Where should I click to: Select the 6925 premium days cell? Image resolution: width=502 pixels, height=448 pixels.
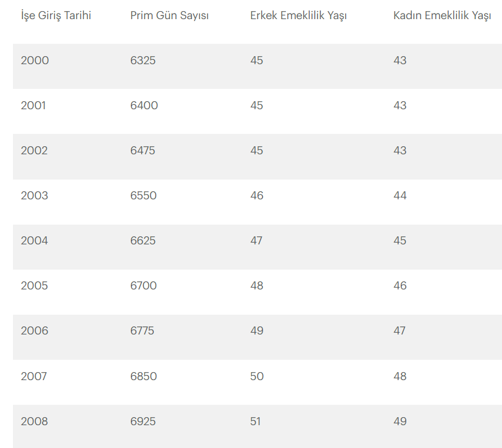pyautogui.click(x=143, y=421)
